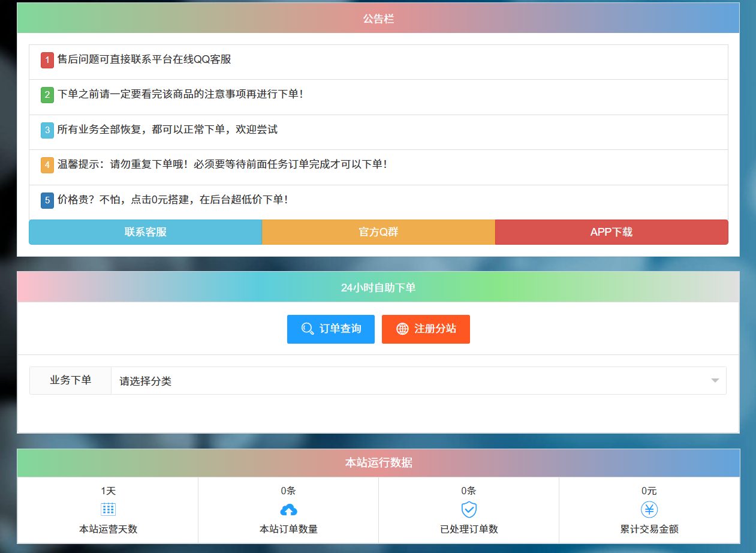Screen dimensions: 756x553
Task: Open the 请选择分类 category dropdown
Action: pyautogui.click(x=418, y=381)
